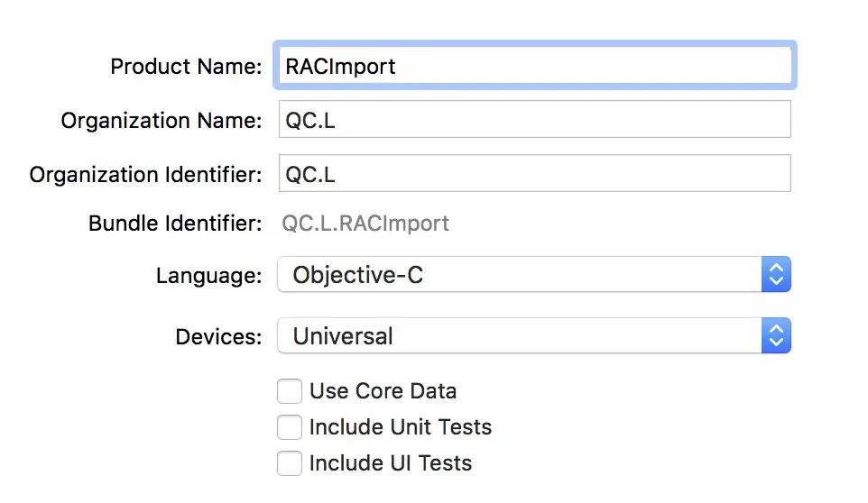Click into the Organization Identifier field
The width and height of the screenshot is (868, 503).
[x=534, y=174]
